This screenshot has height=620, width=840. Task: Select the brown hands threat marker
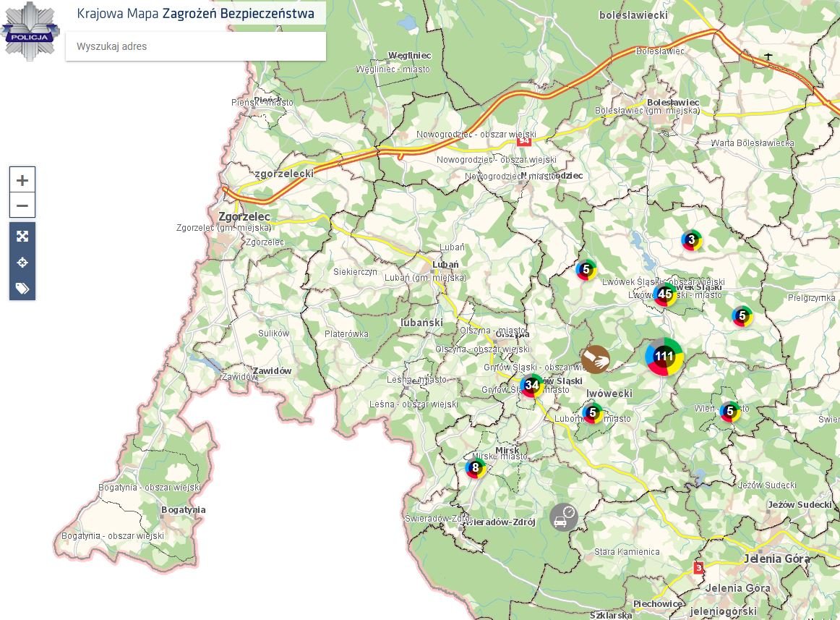coord(595,359)
